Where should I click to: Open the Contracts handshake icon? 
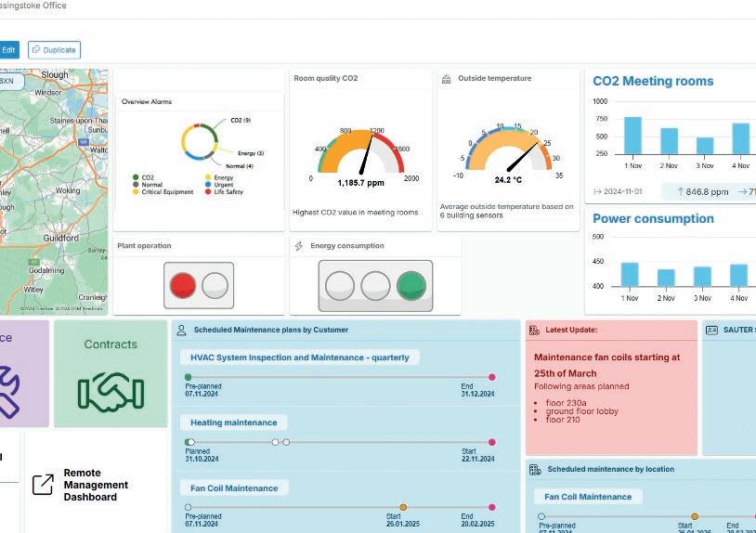[111, 392]
